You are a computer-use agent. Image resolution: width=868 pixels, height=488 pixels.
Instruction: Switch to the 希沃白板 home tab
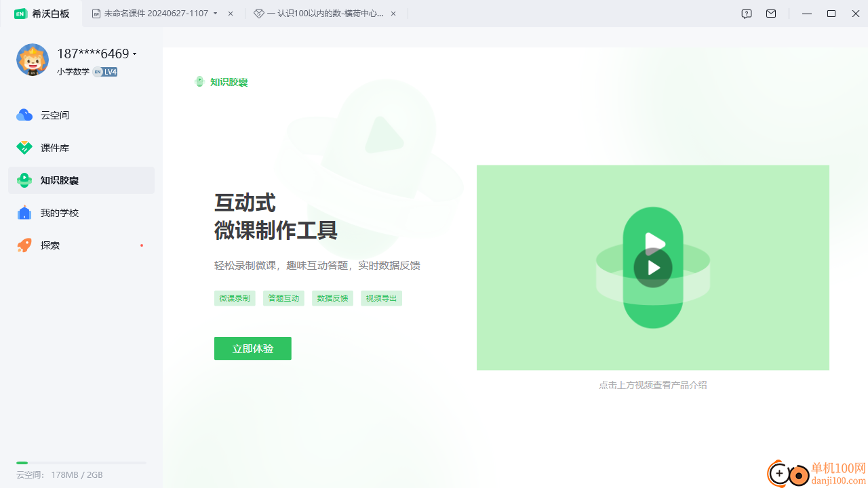click(x=42, y=14)
